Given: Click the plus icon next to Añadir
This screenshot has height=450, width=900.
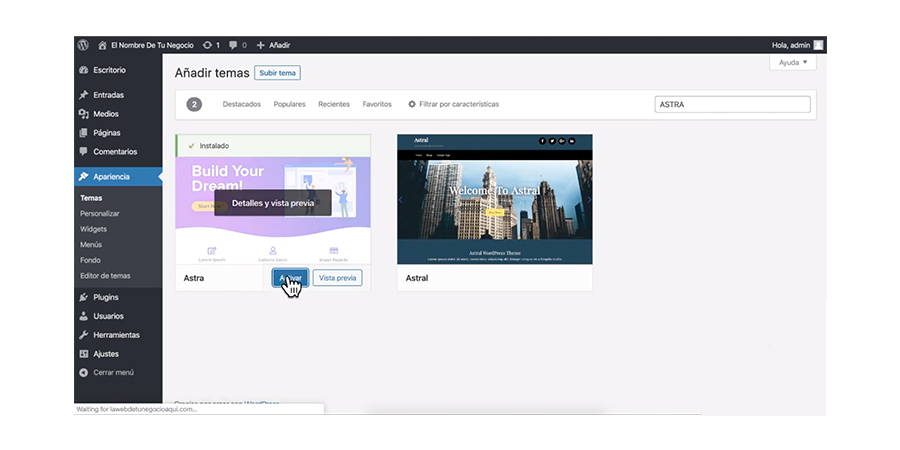Looking at the screenshot, I should click(x=261, y=45).
